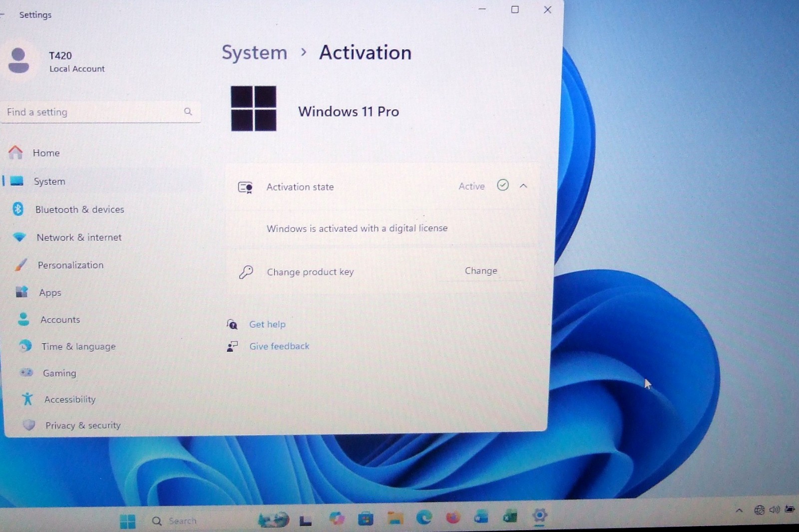Click 'Windows is activated with a digital license' text

coord(357,228)
